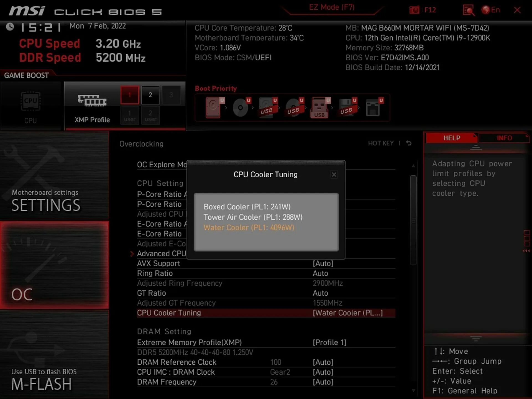The image size is (532, 399).
Task: Close the CPU Cooler Tuning dialog
Action: tap(334, 174)
